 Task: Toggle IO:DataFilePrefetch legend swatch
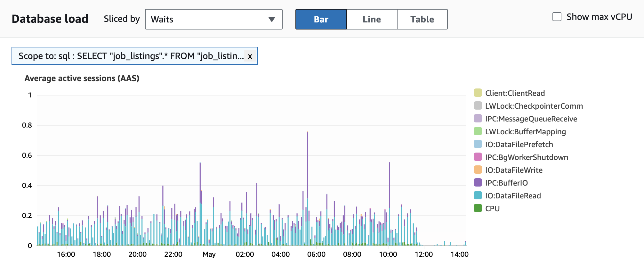[478, 144]
